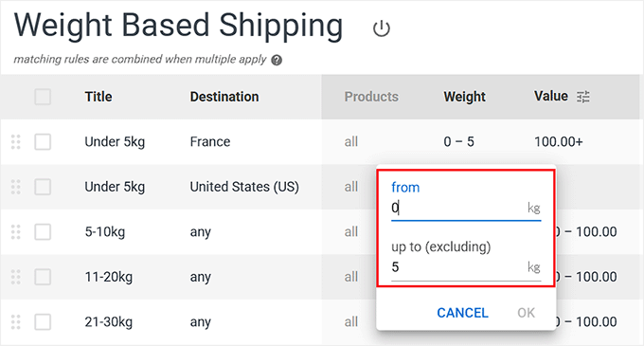Focus the 'from' weight input field
Image resolution: width=644 pixels, height=346 pixels.
tap(466, 208)
